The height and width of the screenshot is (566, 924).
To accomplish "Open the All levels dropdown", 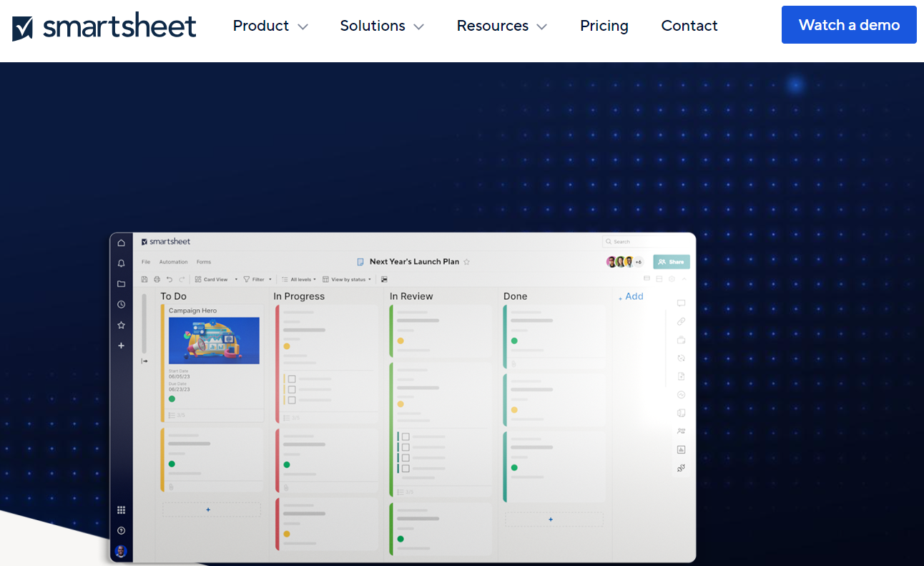I will 298,279.
